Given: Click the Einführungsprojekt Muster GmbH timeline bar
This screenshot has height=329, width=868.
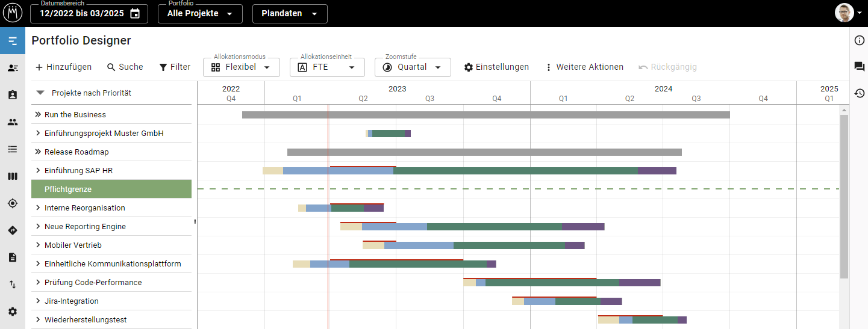Looking at the screenshot, I should [388, 134].
